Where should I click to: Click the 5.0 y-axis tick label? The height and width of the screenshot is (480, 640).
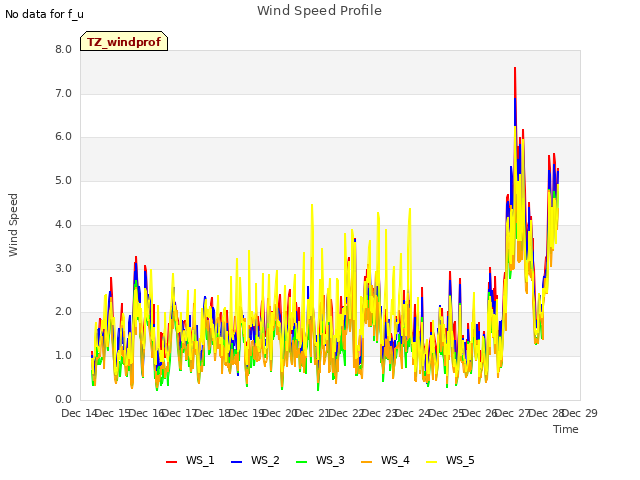63,180
